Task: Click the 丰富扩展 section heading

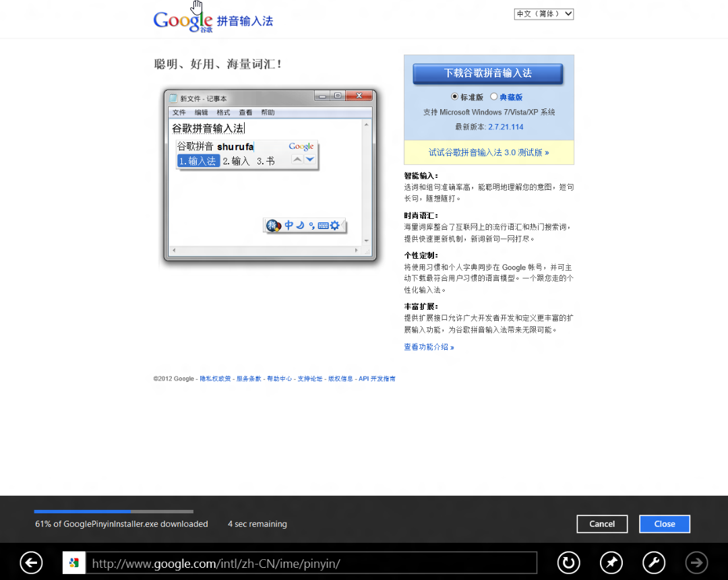Action: tap(421, 307)
